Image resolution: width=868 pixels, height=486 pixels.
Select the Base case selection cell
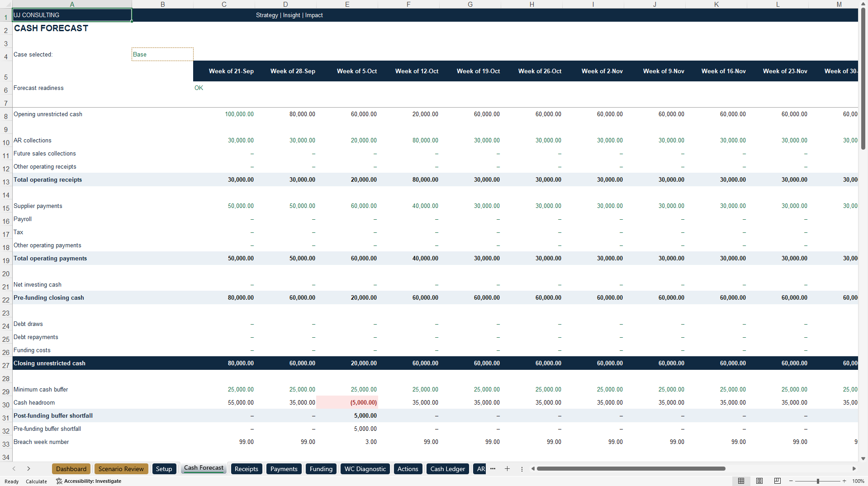[162, 54]
